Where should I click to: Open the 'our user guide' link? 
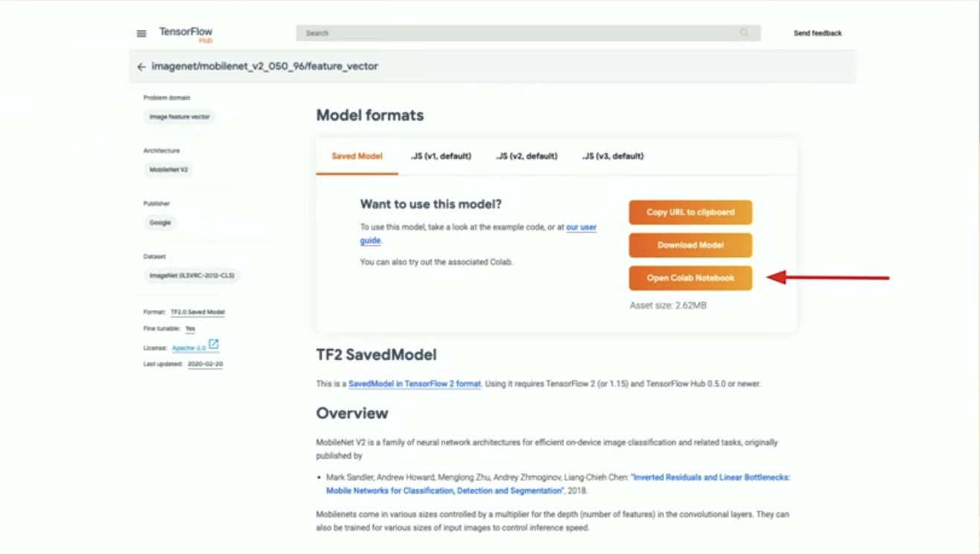point(478,234)
